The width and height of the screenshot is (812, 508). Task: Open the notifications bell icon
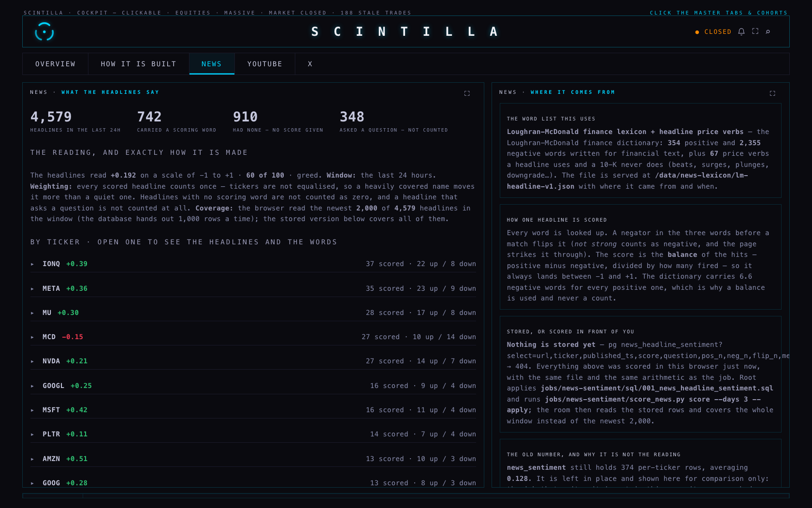741,31
